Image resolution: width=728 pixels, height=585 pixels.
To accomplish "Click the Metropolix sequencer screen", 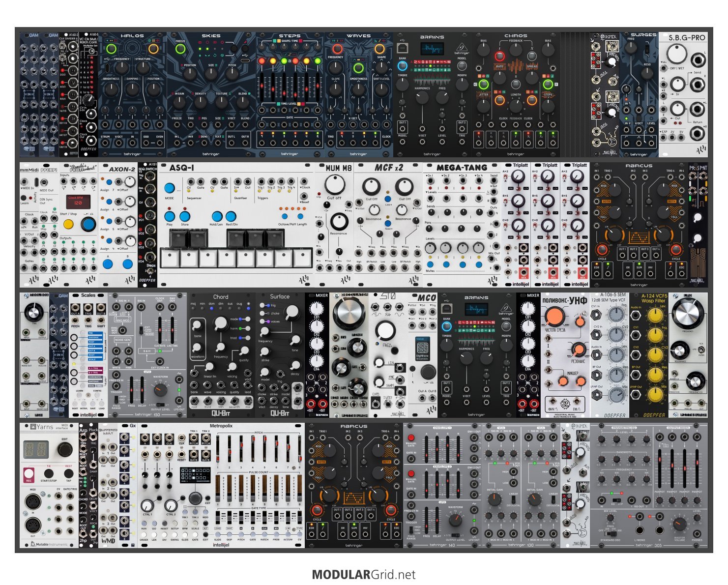I will click(x=195, y=474).
